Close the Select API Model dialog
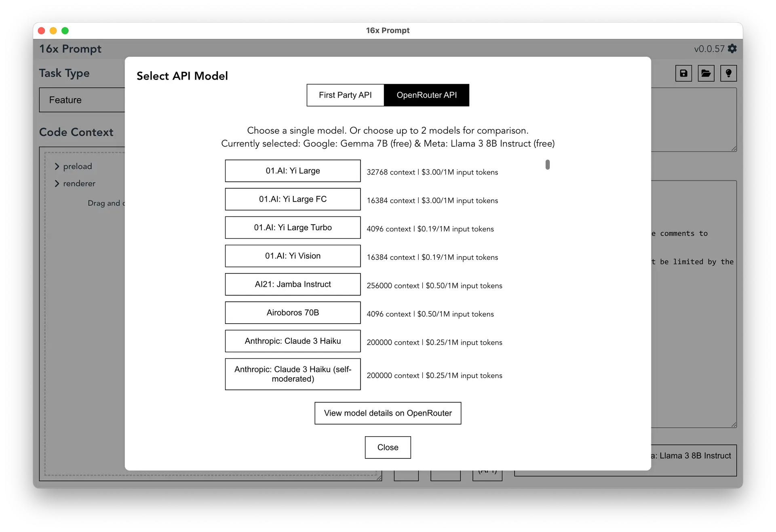This screenshot has height=532, width=776. pyautogui.click(x=388, y=447)
